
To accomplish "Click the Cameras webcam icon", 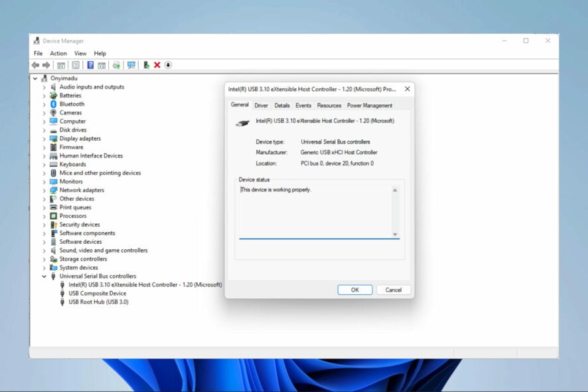I will (53, 113).
